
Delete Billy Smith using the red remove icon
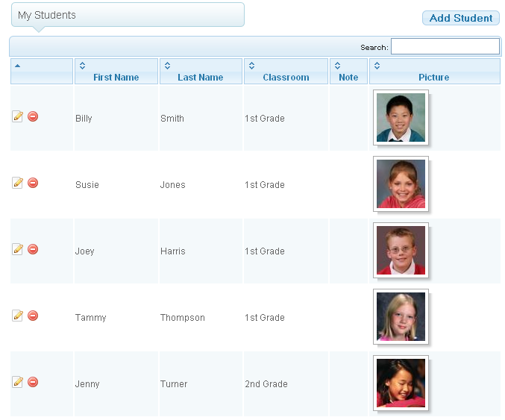coord(33,116)
